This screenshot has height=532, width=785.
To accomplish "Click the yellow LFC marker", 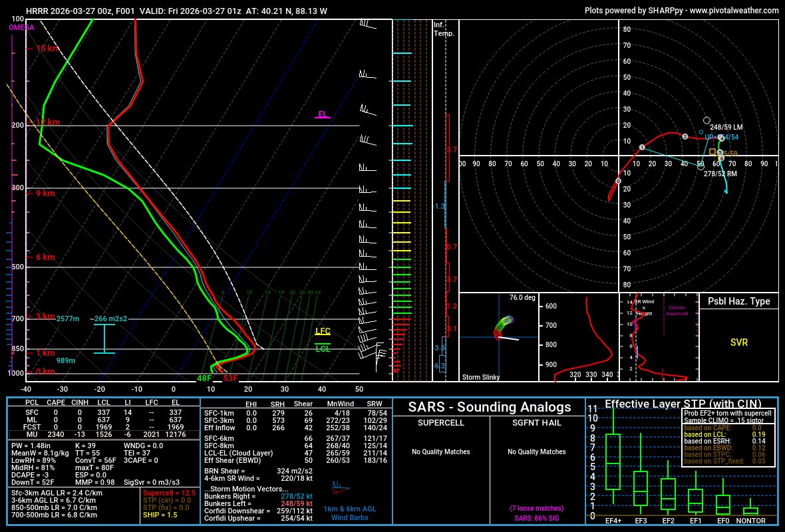I will coord(323,331).
